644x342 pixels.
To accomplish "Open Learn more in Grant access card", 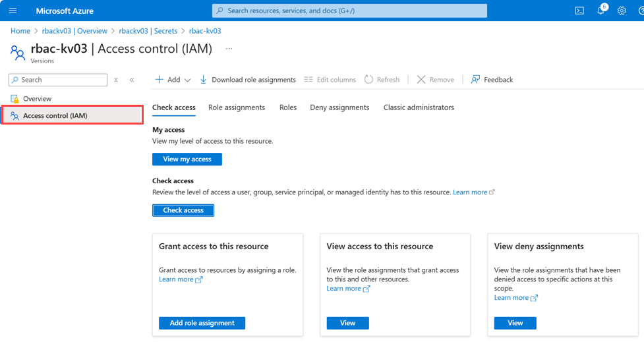I will coord(176,279).
